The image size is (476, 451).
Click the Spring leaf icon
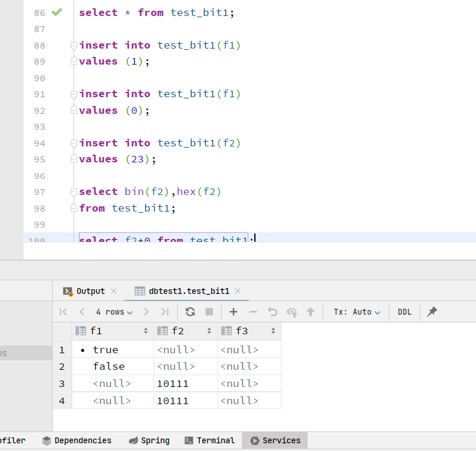pos(133,441)
